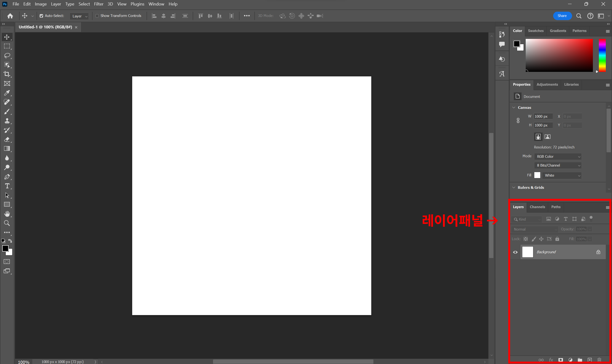Select the Brush tool
Image resolution: width=612 pixels, height=364 pixels.
[7, 112]
